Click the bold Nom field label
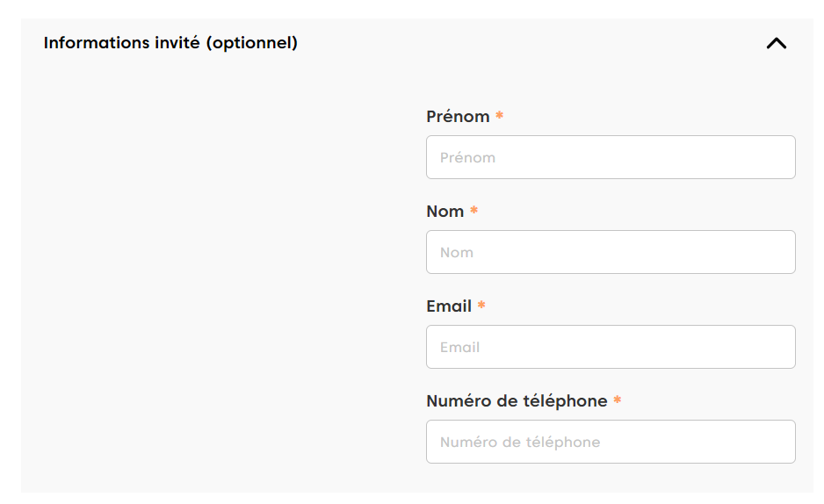This screenshot has width=824, height=504. 445,212
